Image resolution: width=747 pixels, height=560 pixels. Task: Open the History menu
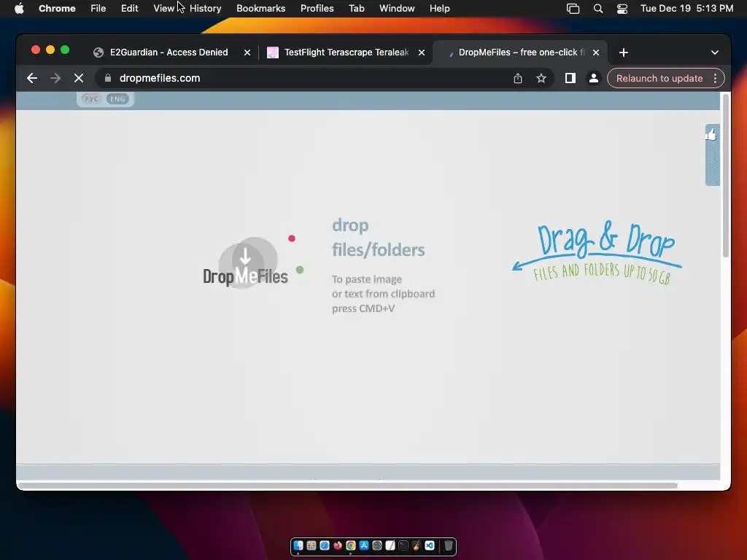(205, 8)
